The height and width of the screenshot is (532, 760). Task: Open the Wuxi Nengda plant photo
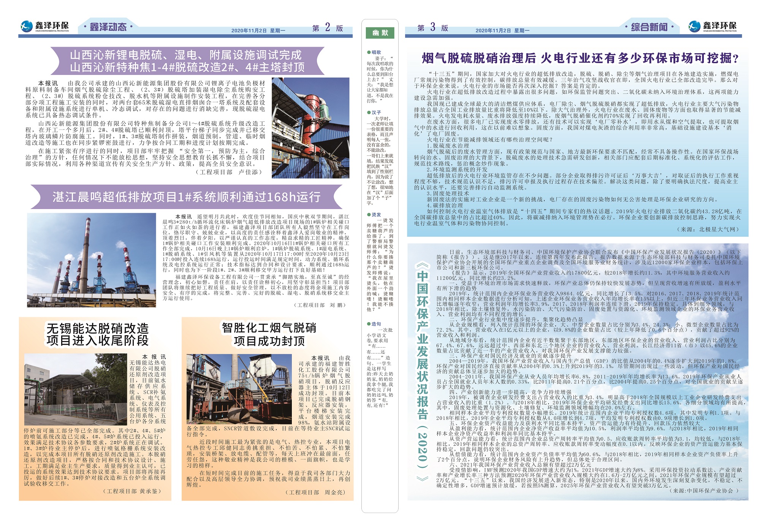(75, 389)
